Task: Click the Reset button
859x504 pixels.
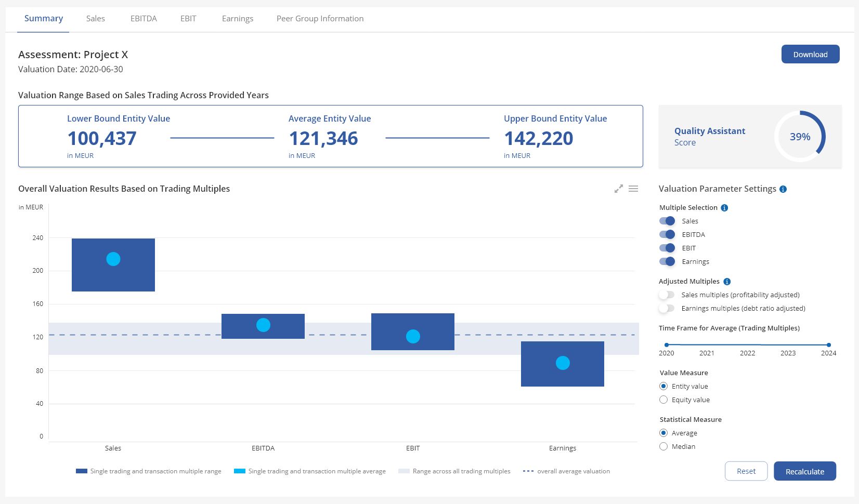Action: point(746,471)
